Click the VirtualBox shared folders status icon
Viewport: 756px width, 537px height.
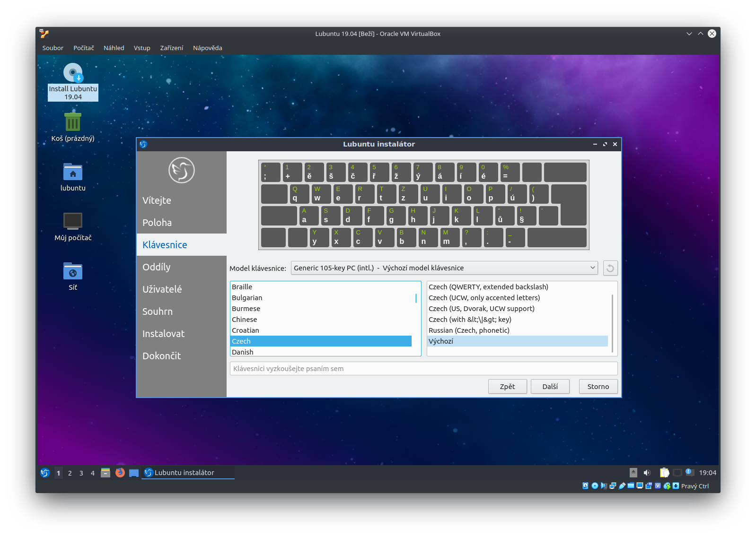pyautogui.click(x=631, y=485)
